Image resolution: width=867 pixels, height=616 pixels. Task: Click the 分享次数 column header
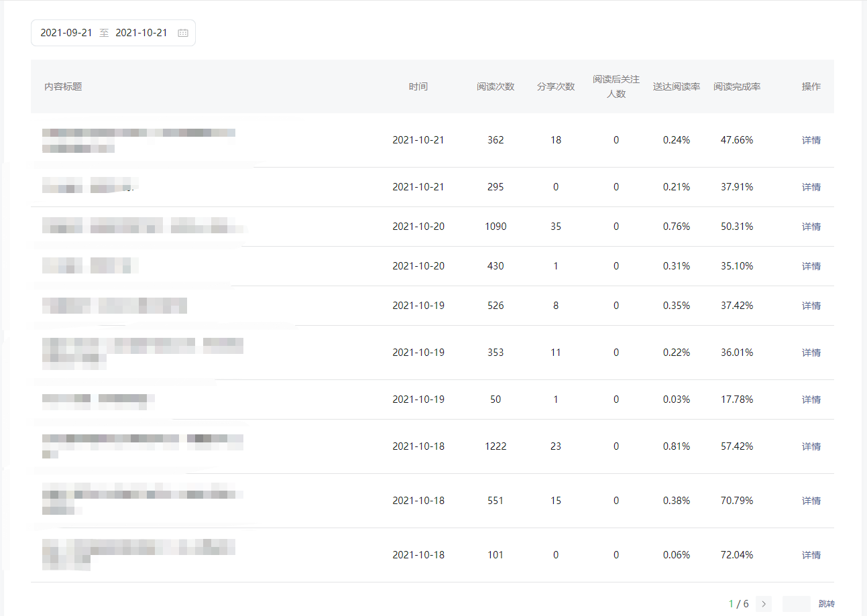[x=556, y=86]
